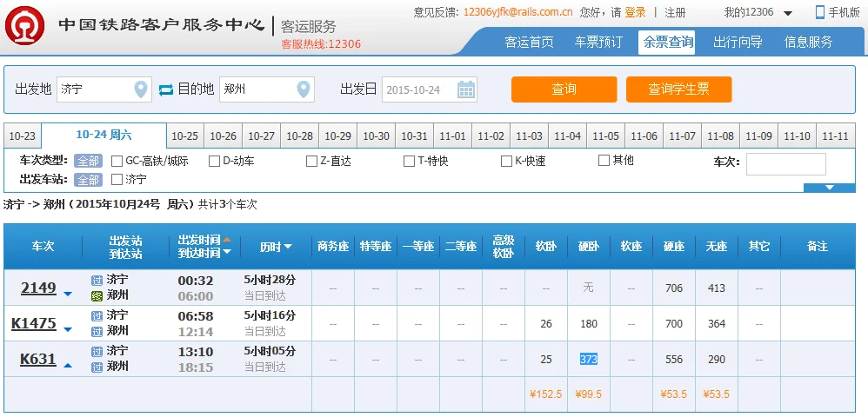868x417 pixels.
Task: Focus the 出发日 date input field
Action: click(x=430, y=89)
